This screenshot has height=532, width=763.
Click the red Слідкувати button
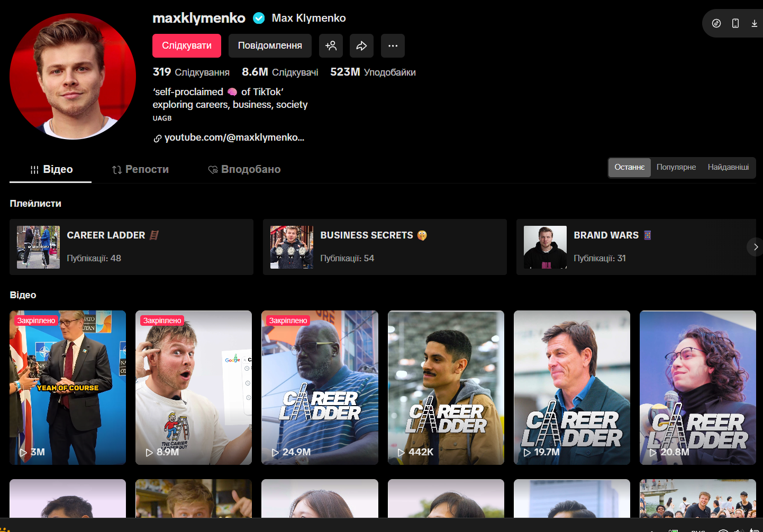(x=187, y=46)
